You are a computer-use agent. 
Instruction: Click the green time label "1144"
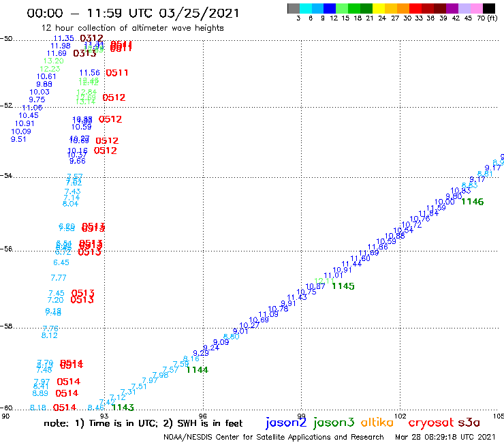click(x=198, y=370)
